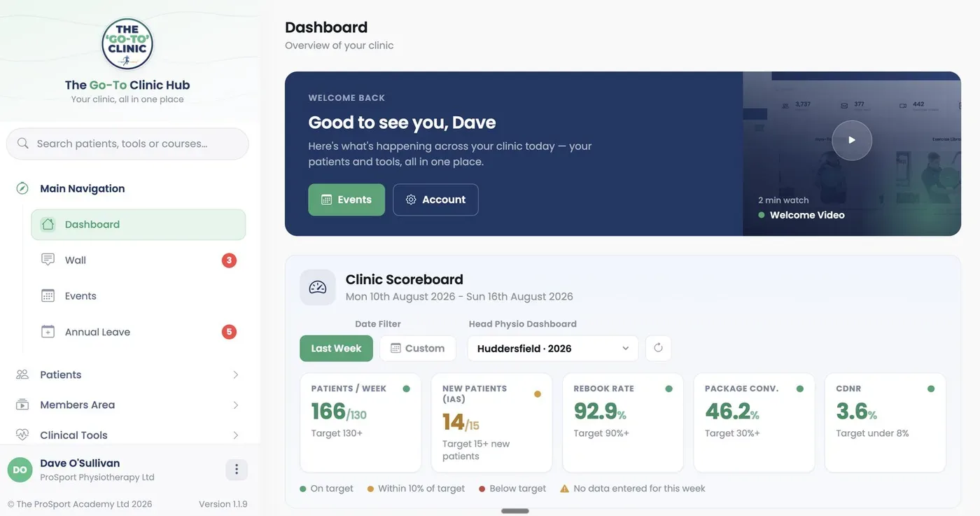Open Annual Leave in the sidebar

139,332
